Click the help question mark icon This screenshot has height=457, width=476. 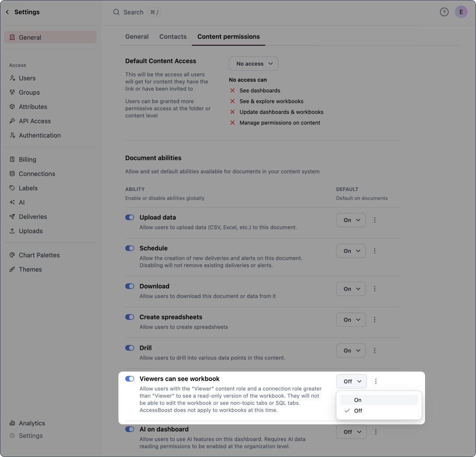[x=444, y=12]
